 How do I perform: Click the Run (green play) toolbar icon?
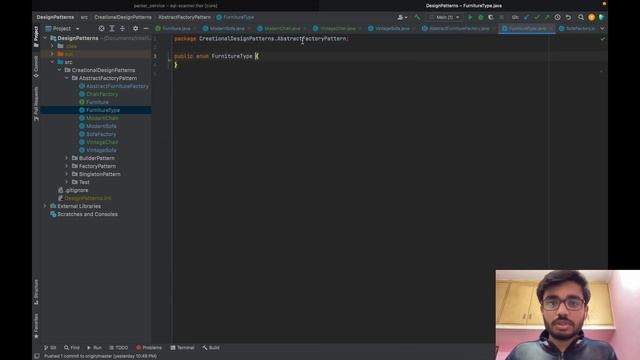(x=470, y=17)
